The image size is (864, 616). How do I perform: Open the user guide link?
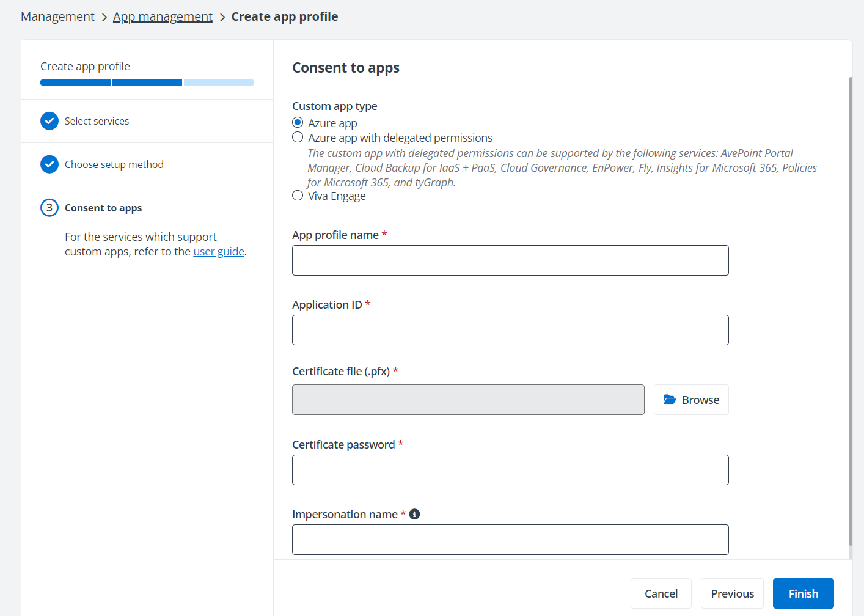(x=218, y=251)
